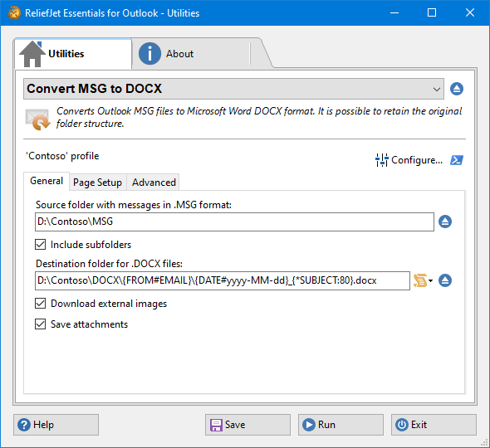
Task: Uncheck Download external images
Action: [x=41, y=304]
